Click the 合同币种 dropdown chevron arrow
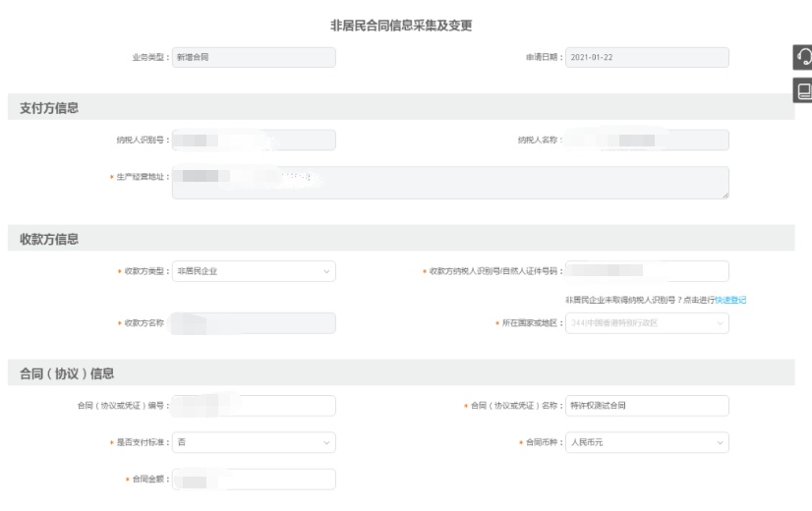Screen dimensions: 812x511 coord(719,442)
